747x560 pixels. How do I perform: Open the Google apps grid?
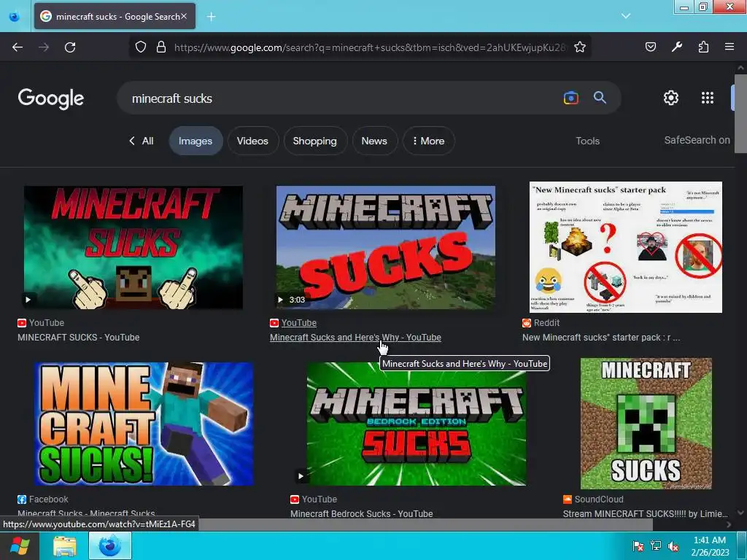click(x=708, y=98)
